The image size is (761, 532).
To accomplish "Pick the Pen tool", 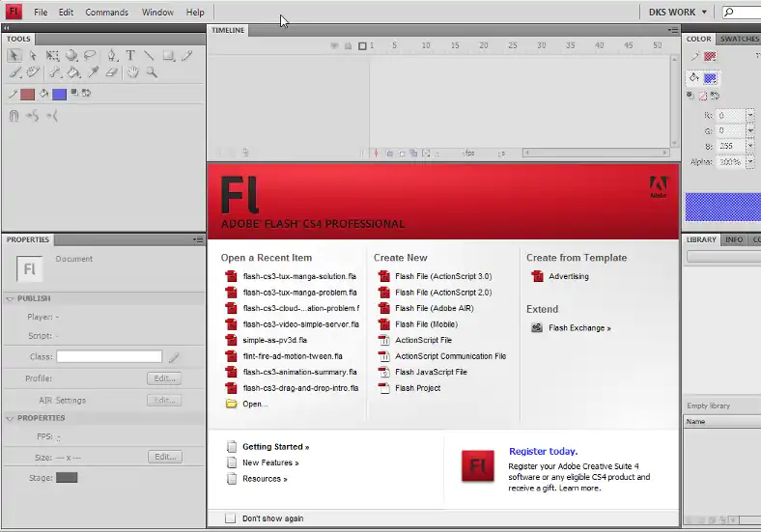I will 112,56.
